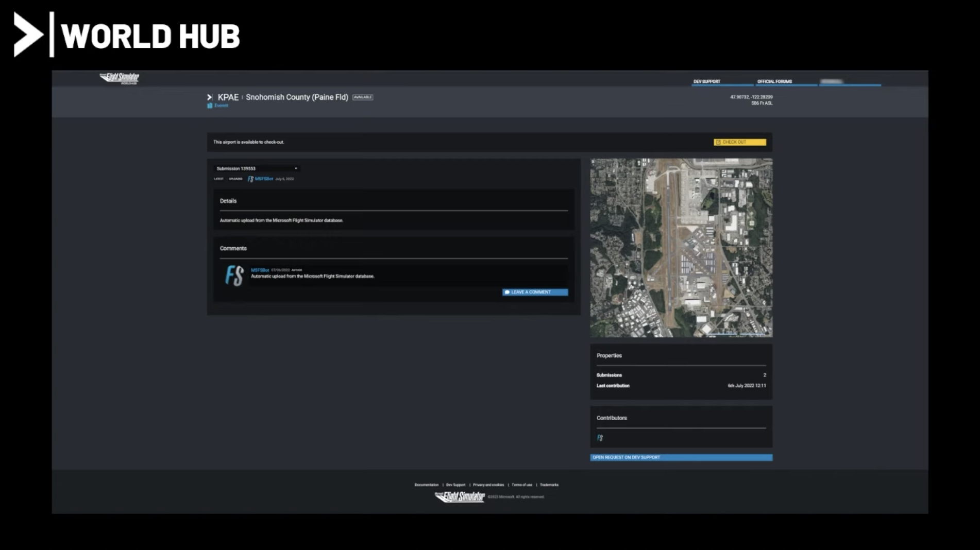Open the Submission 139553 dropdown
The width and height of the screenshot is (980, 550).
256,168
